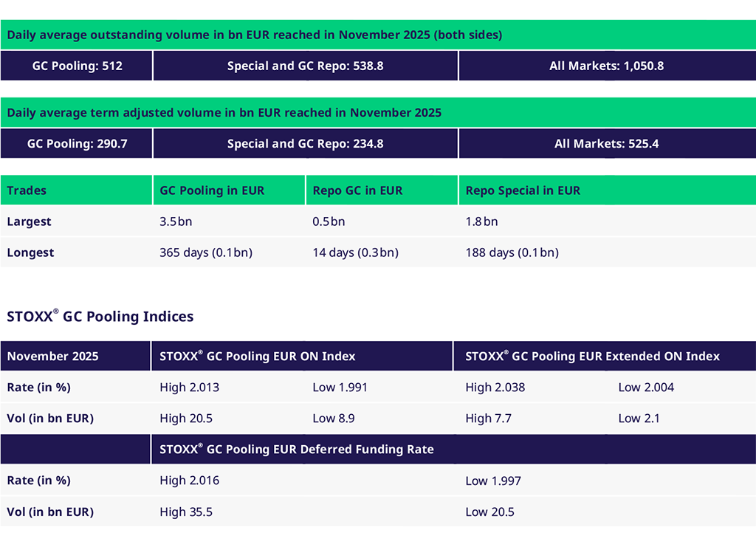Click the "188 days (0.1bn)" cell
756x547 pixels.
(x=512, y=252)
